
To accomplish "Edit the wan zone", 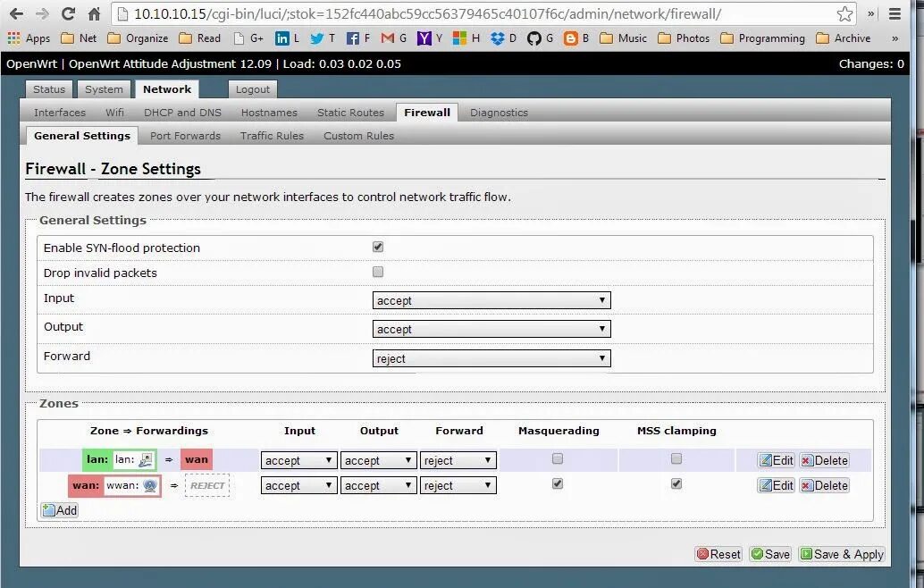I will (776, 485).
